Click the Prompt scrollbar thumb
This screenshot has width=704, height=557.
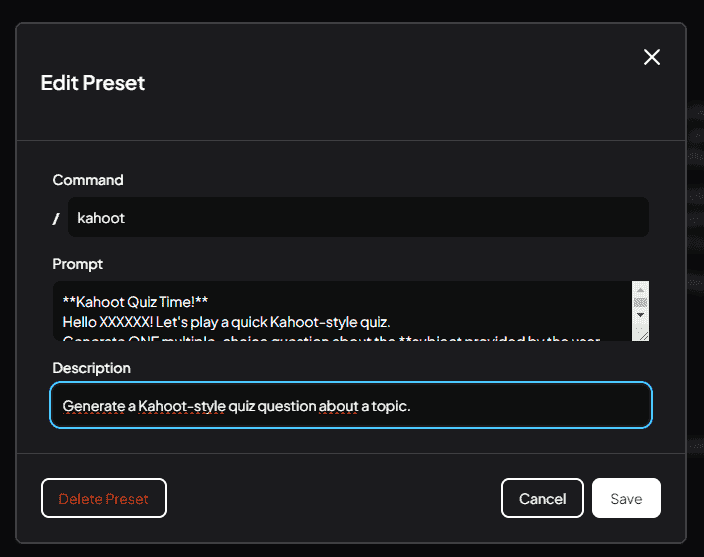(x=641, y=302)
